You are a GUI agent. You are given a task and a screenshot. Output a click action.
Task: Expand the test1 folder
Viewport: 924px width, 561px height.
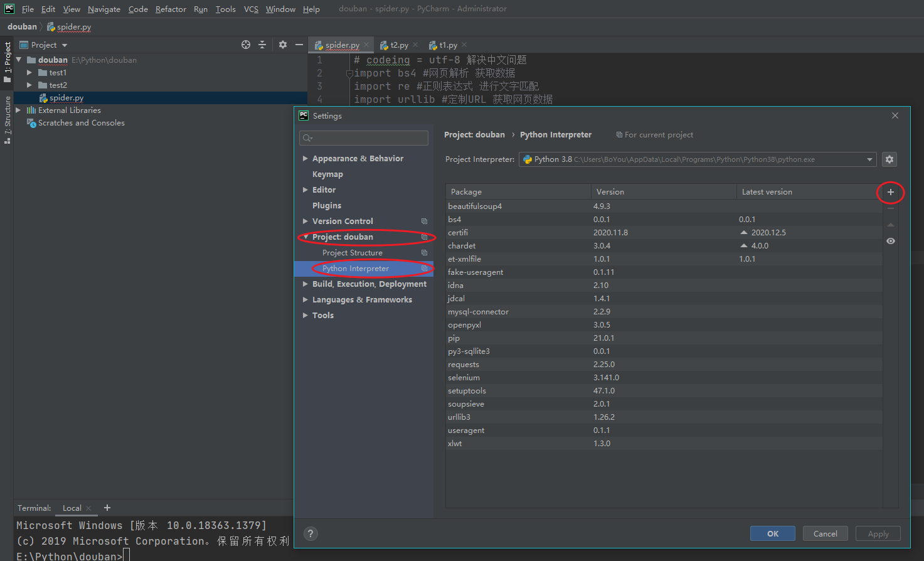29,73
